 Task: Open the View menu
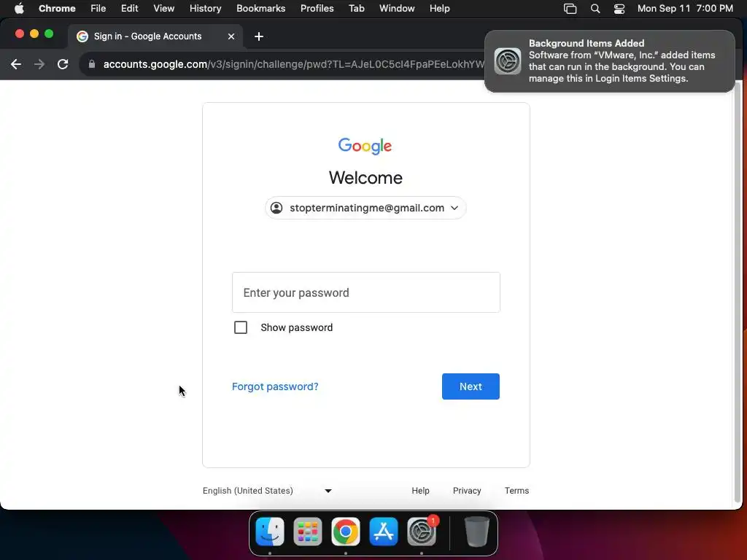tap(164, 9)
